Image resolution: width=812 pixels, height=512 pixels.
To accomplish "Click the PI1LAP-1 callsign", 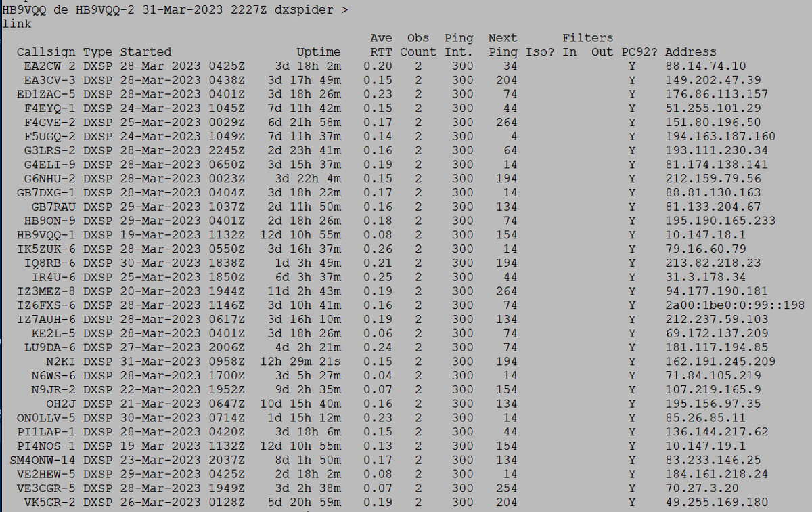I will click(47, 431).
